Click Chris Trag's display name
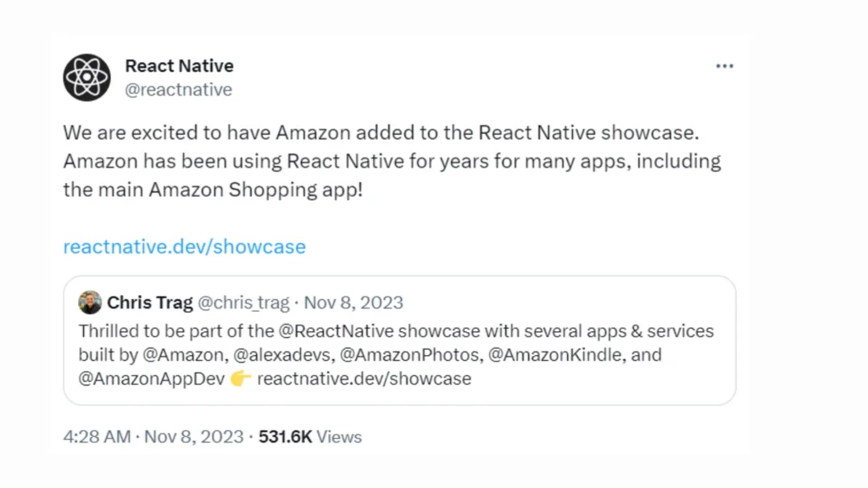868x488 pixels. [149, 302]
